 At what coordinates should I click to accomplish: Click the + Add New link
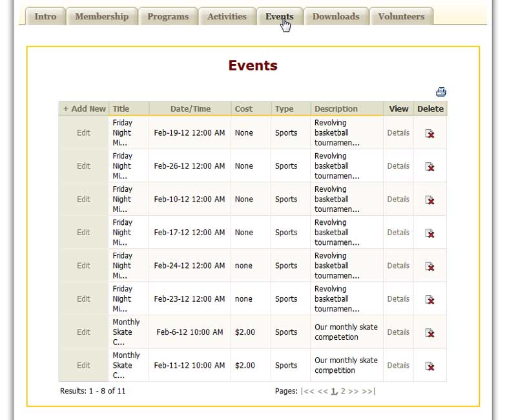(x=84, y=109)
